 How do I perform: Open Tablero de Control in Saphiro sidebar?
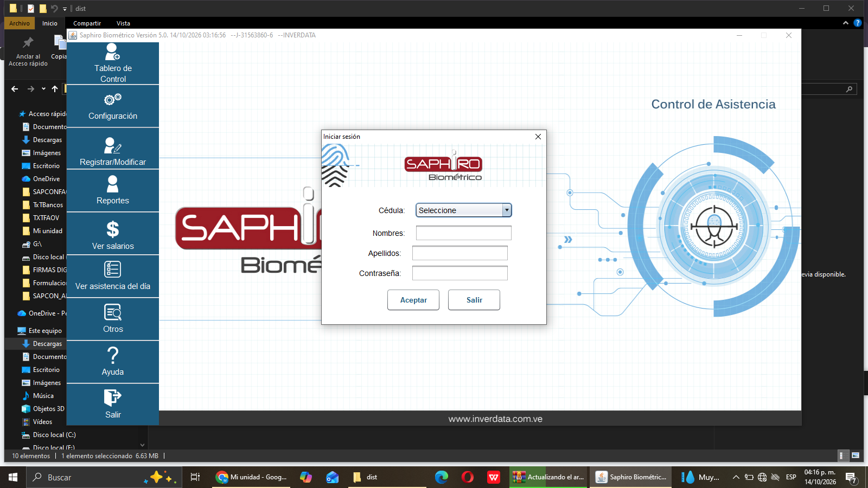[113, 63]
